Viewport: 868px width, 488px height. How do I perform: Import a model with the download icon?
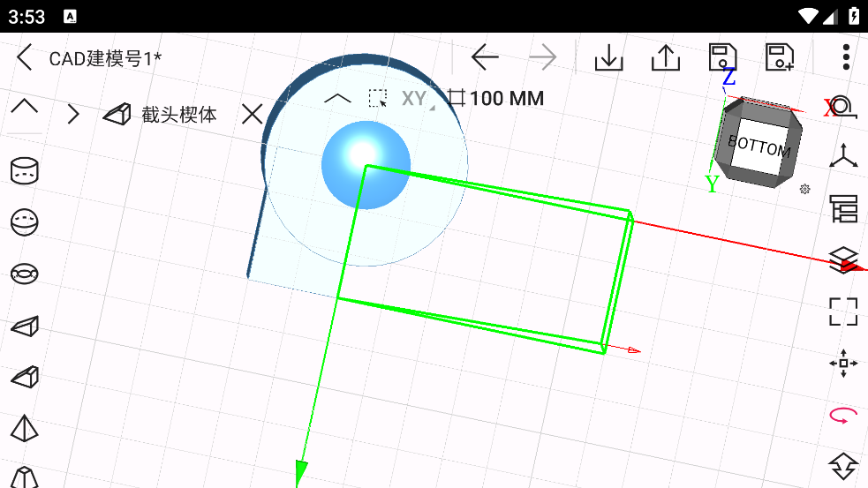[609, 57]
